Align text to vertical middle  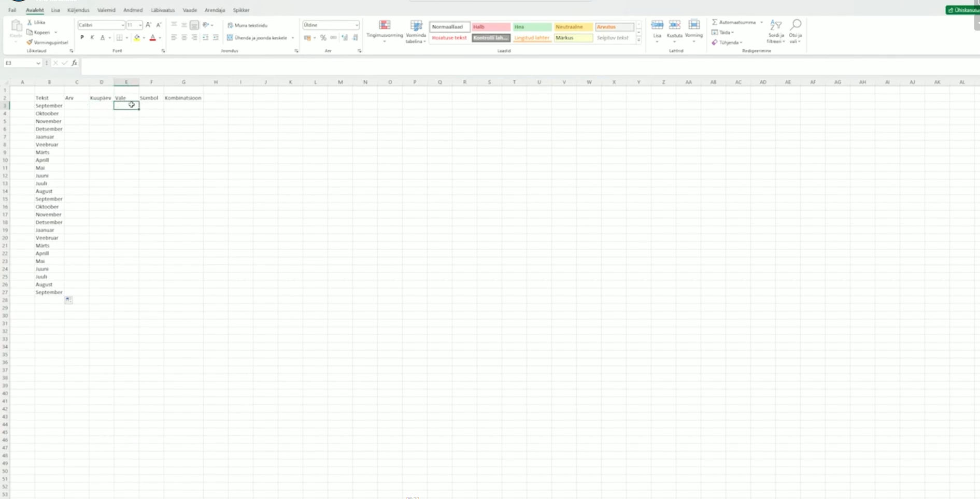pos(184,25)
